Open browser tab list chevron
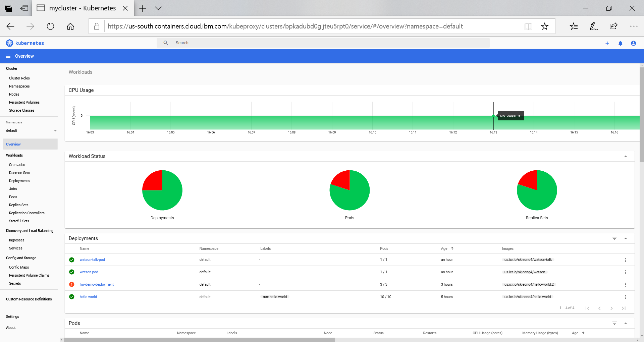This screenshot has width=644, height=342. click(158, 8)
